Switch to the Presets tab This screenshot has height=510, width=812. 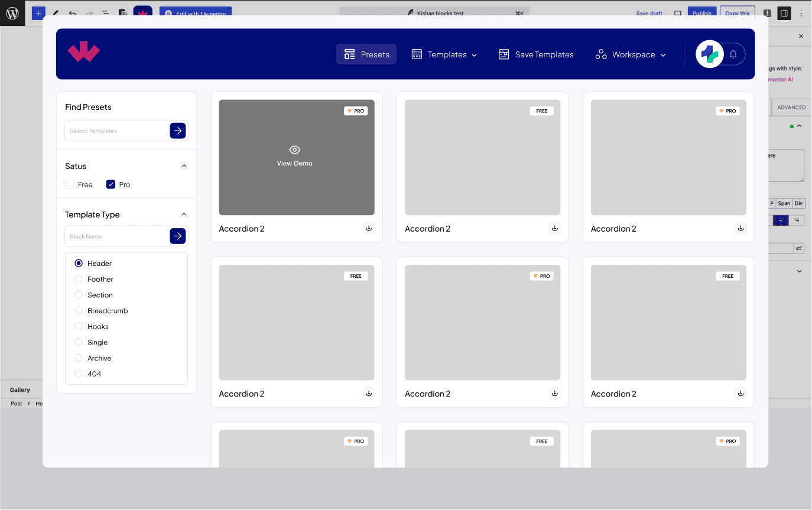coord(366,54)
